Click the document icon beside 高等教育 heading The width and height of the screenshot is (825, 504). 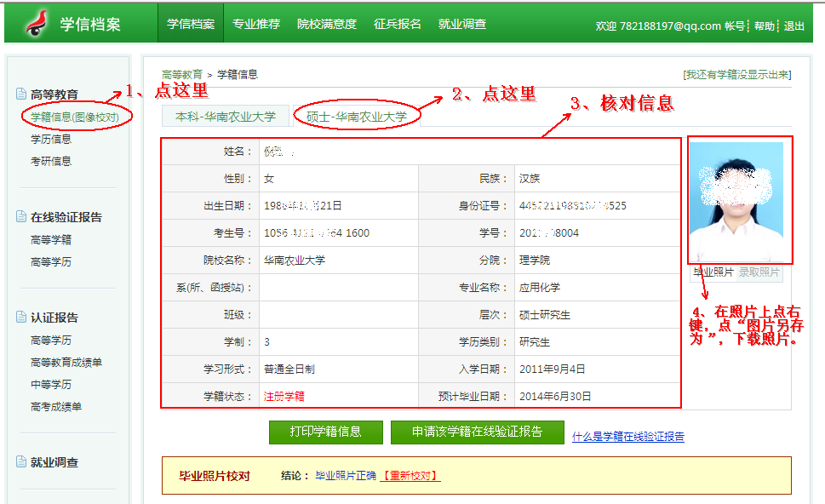21,94
